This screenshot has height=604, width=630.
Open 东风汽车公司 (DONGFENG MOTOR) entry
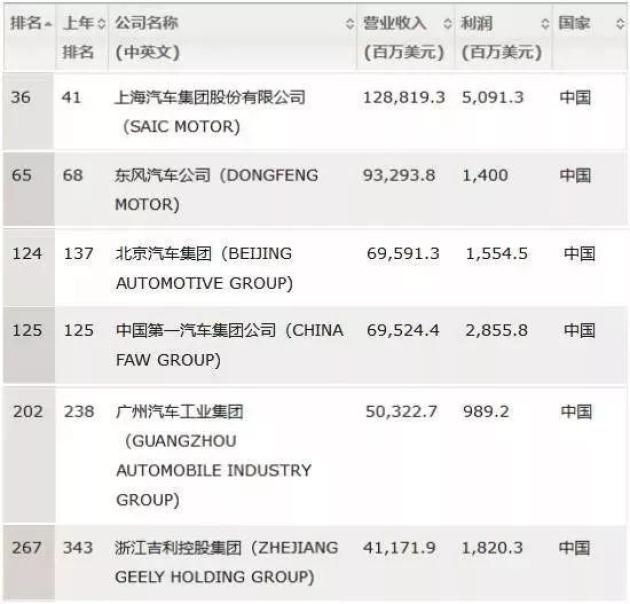pos(216,190)
